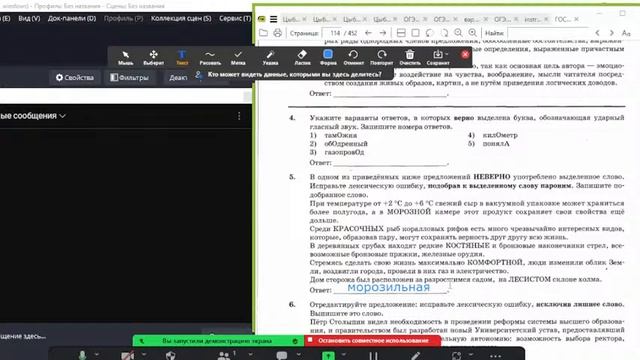Open the Профиль (P) menu
The height and width of the screenshot is (360, 640).
tap(123, 18)
